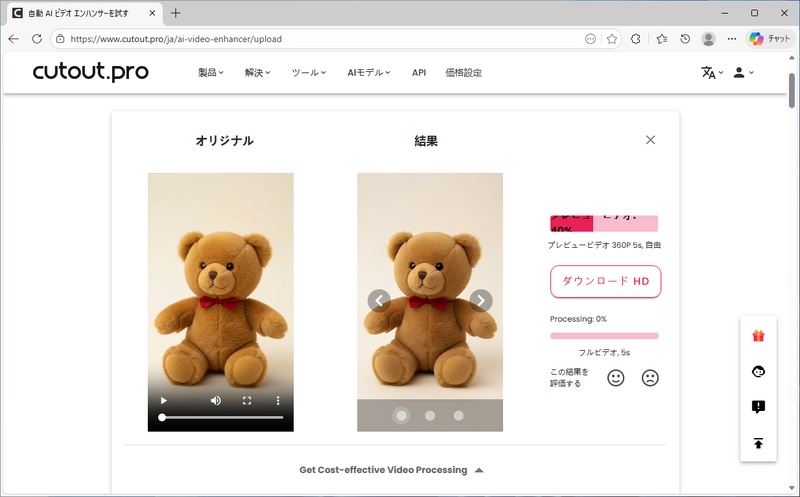Select the third result carousel dot
This screenshot has height=497, width=800.
(x=459, y=416)
